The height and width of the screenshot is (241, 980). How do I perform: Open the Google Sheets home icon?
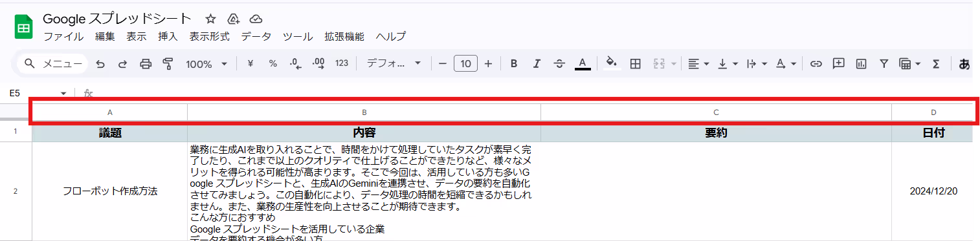coord(24,27)
